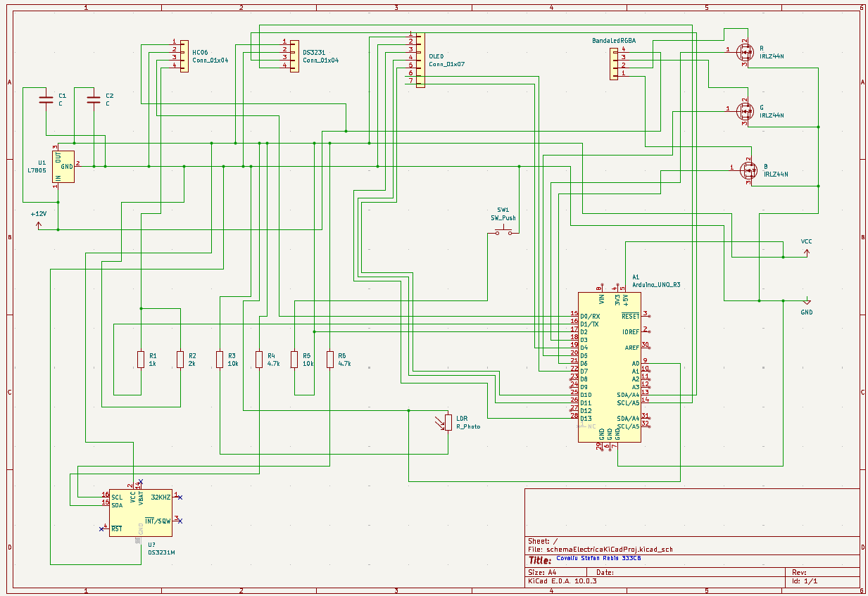Select the DS3231 Conn_01x04 connector symbol
This screenshot has width=868, height=596.
(x=294, y=56)
